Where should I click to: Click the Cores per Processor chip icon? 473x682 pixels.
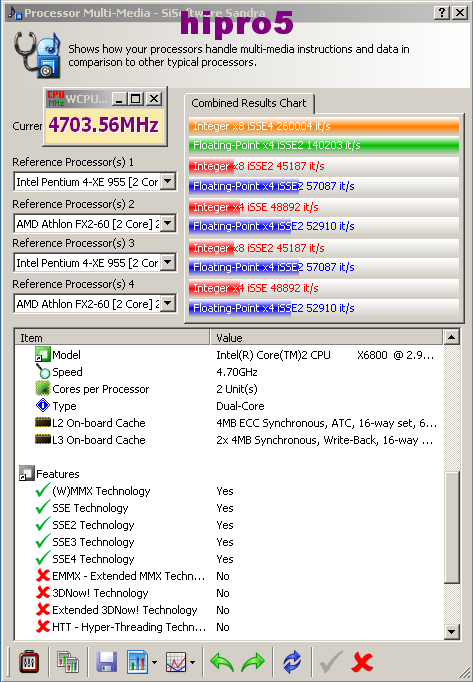[x=43, y=388]
